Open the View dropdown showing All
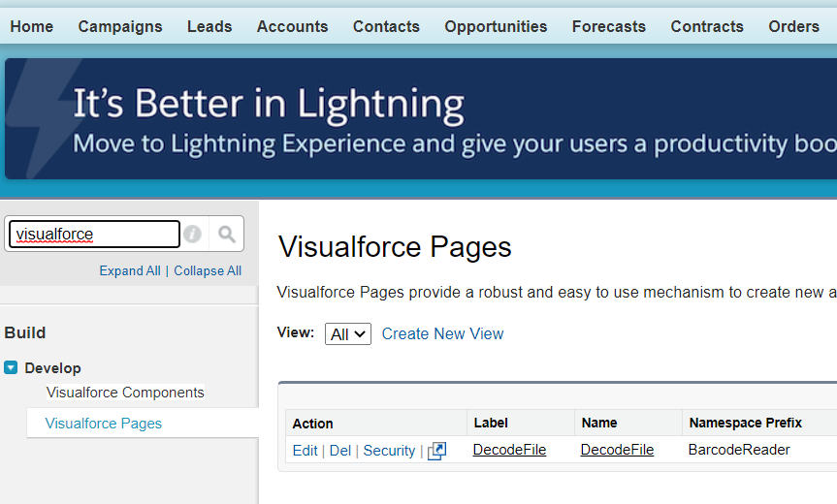The image size is (837, 504). click(347, 333)
